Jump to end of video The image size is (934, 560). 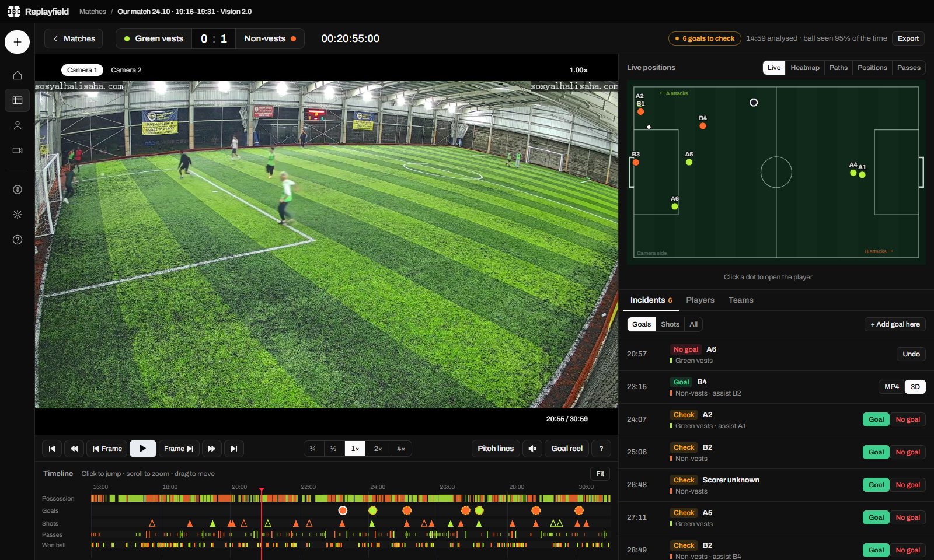(233, 449)
